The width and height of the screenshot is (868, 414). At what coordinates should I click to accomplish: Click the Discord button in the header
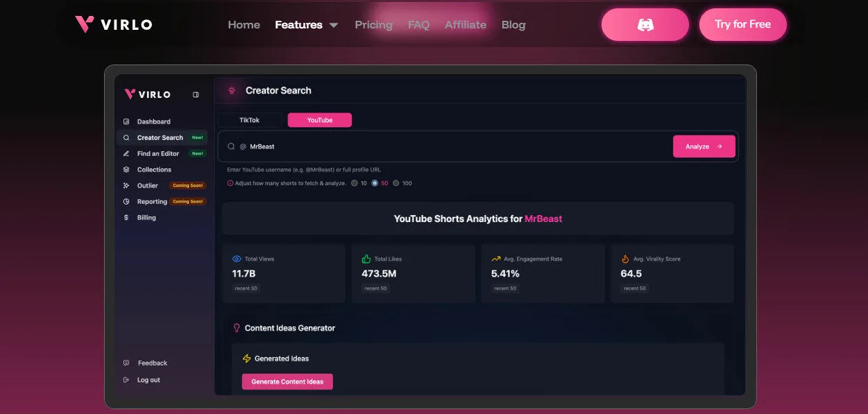(645, 24)
